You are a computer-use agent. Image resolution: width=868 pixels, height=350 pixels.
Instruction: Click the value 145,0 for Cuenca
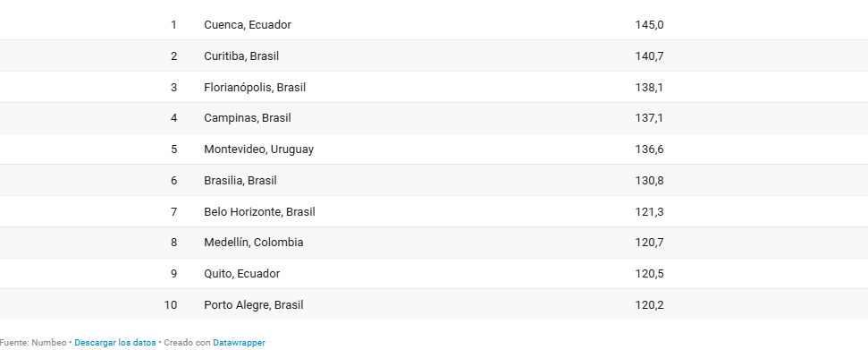(x=649, y=25)
